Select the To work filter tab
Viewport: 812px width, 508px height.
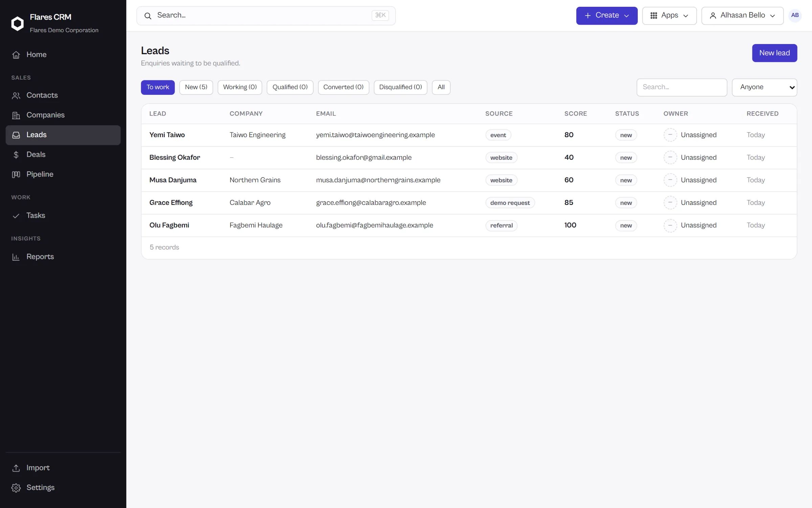point(158,87)
